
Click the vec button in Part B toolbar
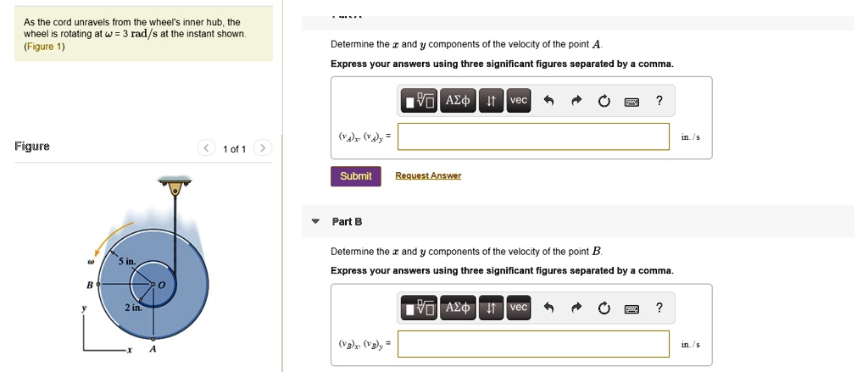pos(519,308)
